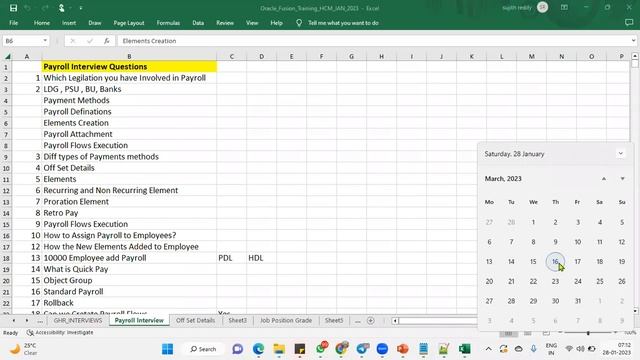
Task: Click the Touch/Mouse mode icon
Action: point(62,8)
